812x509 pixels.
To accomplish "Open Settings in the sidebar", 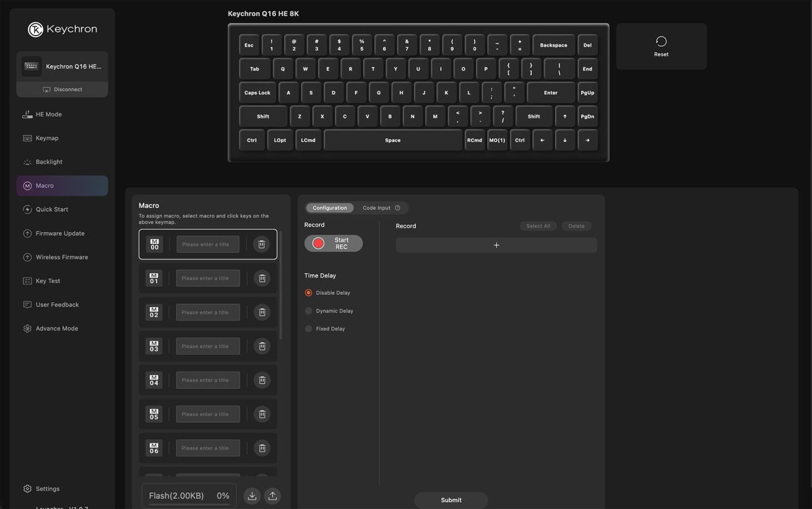I will [48, 489].
